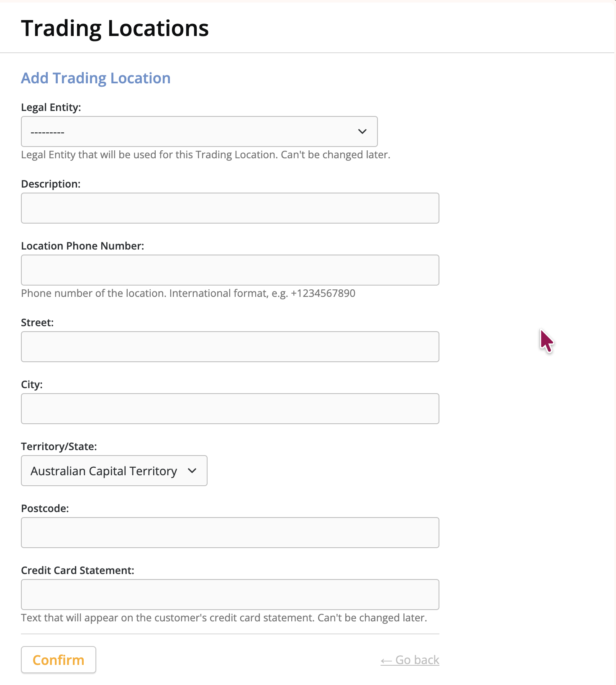Click the chevron arrow in Territory/State select

pyautogui.click(x=192, y=471)
